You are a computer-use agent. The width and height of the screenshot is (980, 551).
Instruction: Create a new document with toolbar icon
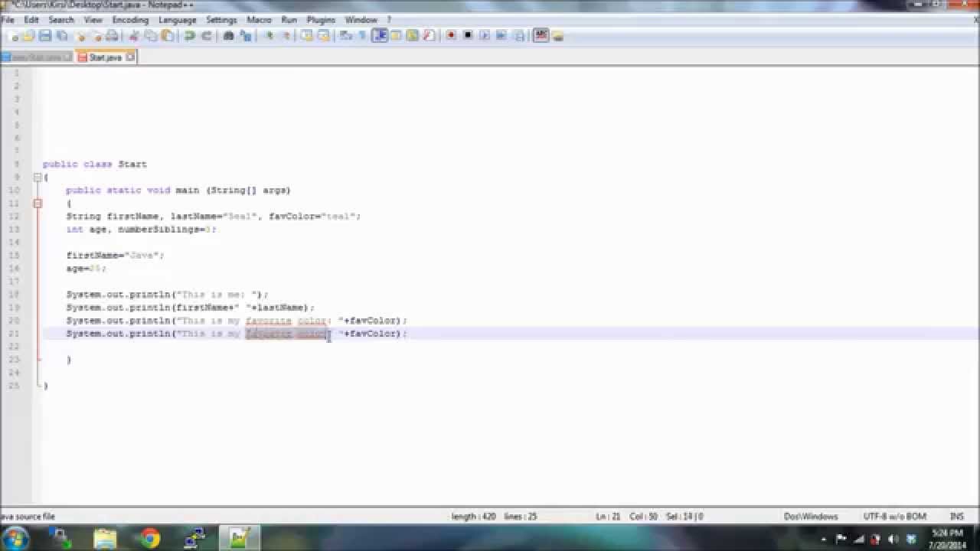click(x=15, y=36)
